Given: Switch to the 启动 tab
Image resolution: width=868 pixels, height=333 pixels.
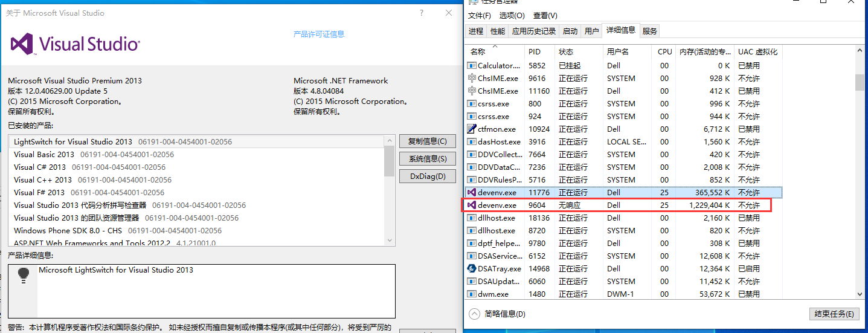Looking at the screenshot, I should (570, 31).
